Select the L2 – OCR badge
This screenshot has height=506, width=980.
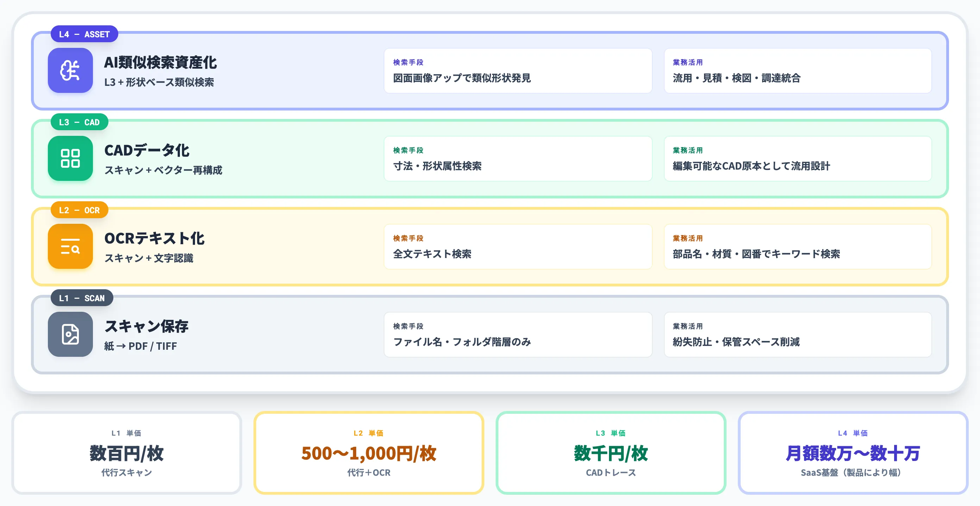click(x=79, y=210)
